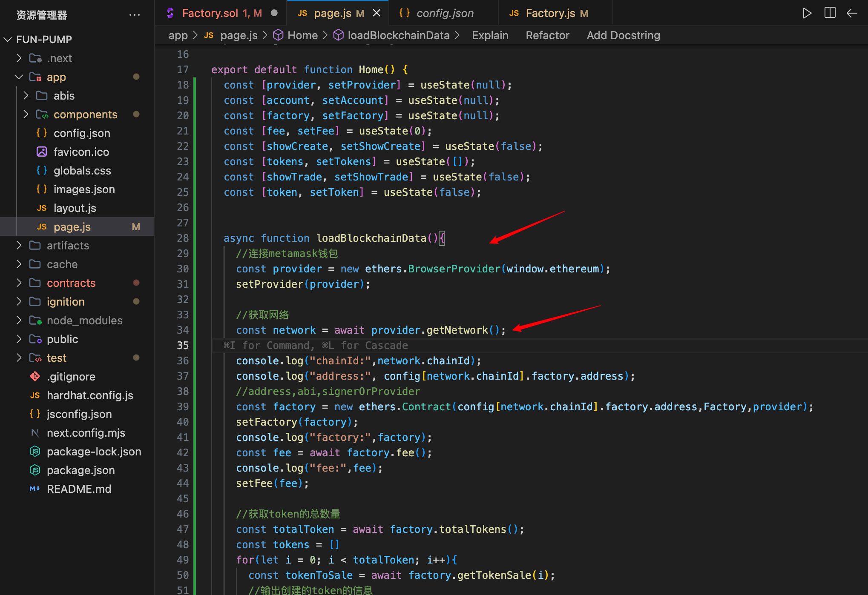This screenshot has height=595, width=868.
Task: Click the Refactor code action
Action: (547, 35)
